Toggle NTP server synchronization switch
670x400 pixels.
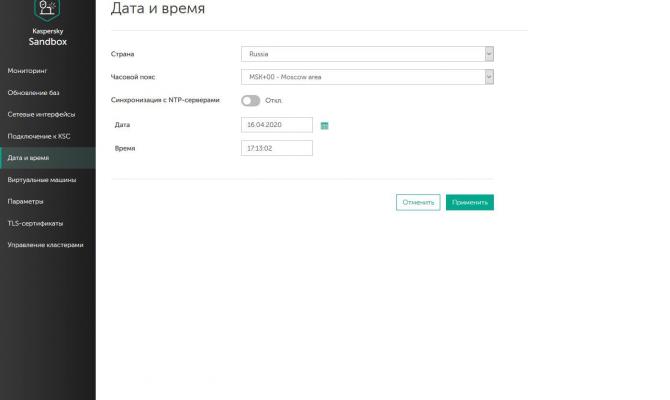tap(250, 100)
